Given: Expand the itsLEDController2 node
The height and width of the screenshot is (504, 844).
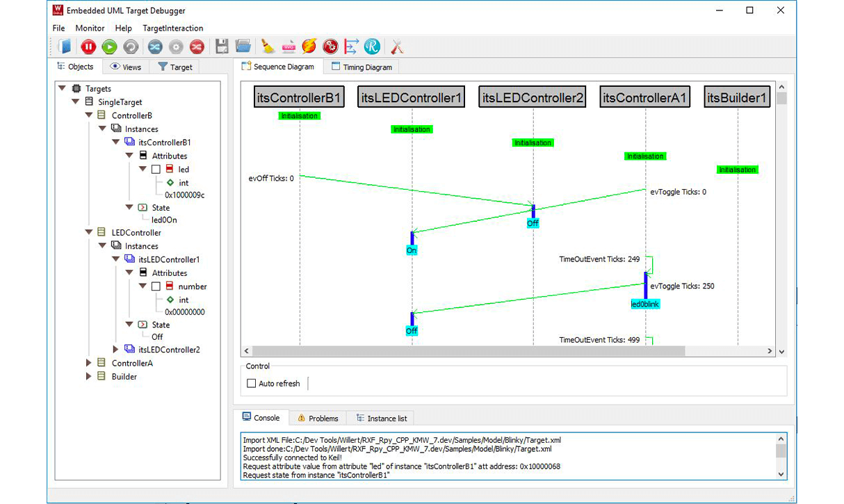Looking at the screenshot, I should (115, 350).
